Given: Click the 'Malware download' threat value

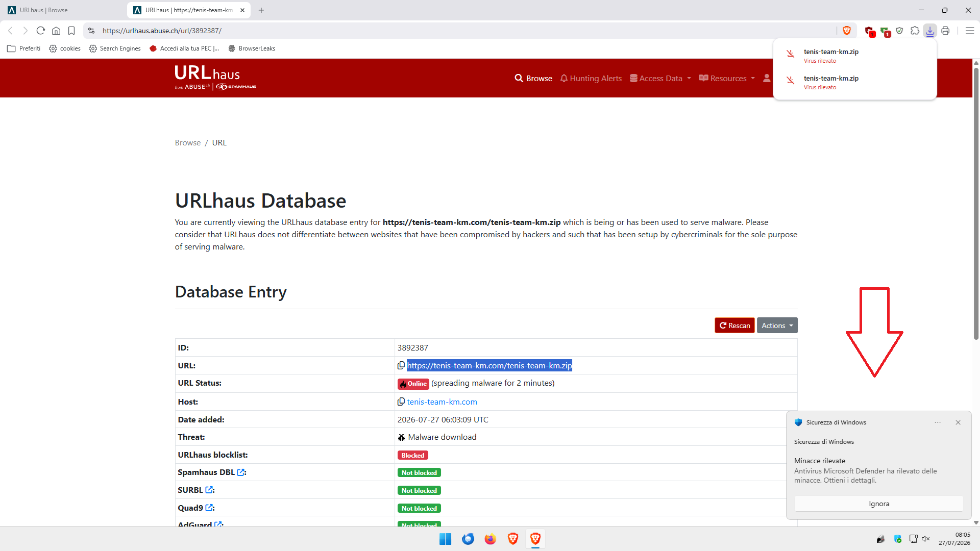Looking at the screenshot, I should pyautogui.click(x=442, y=437).
